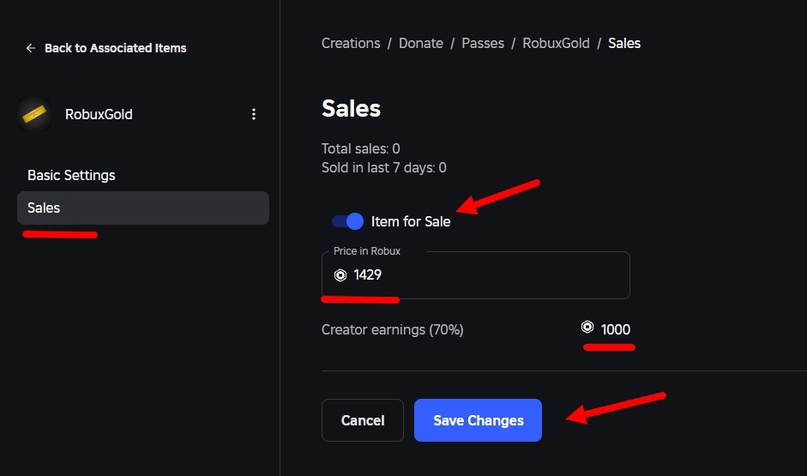This screenshot has width=807, height=476.
Task: Click the Back to Associated Items text
Action: (x=115, y=48)
